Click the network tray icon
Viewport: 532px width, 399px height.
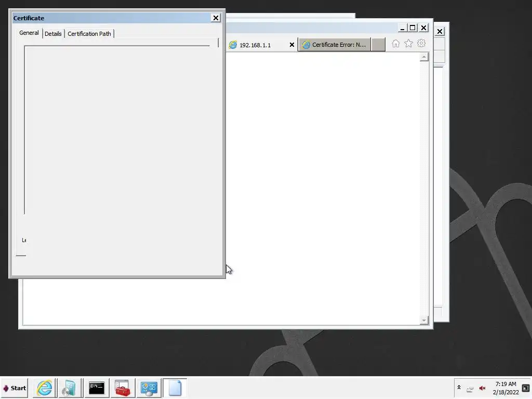470,389
